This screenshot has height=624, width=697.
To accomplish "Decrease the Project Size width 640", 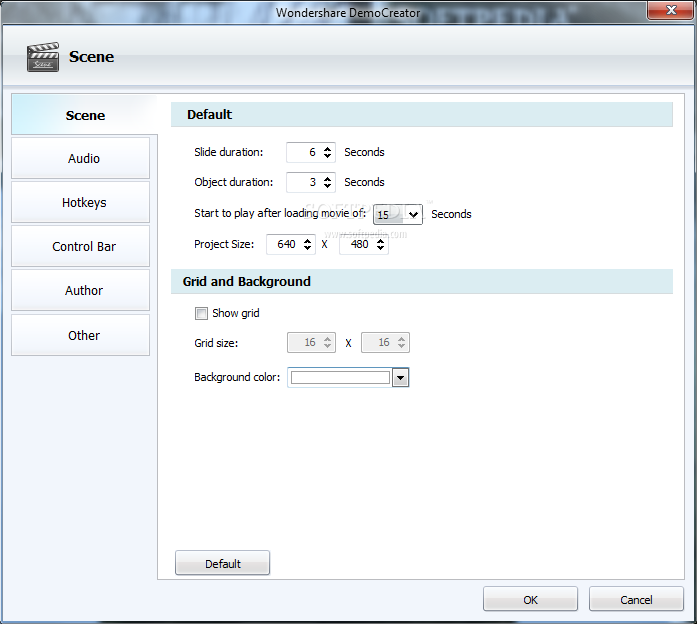I will click(x=308, y=248).
